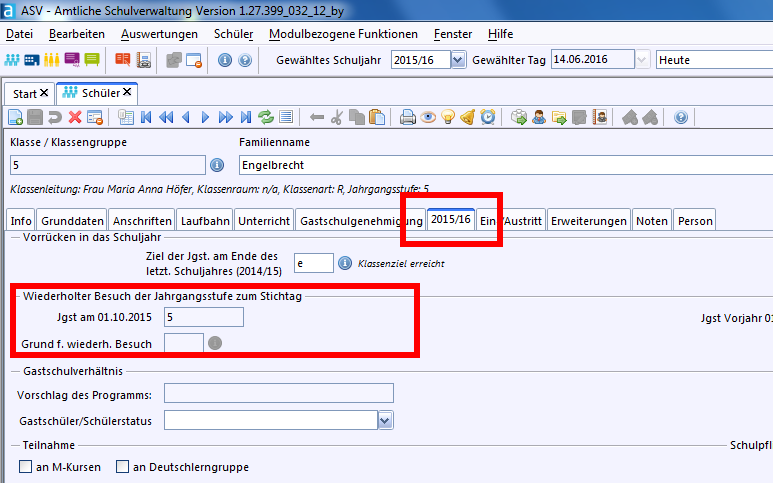The width and height of the screenshot is (773, 483).
Task: Click the paste clipboard icon
Action: [x=377, y=117]
